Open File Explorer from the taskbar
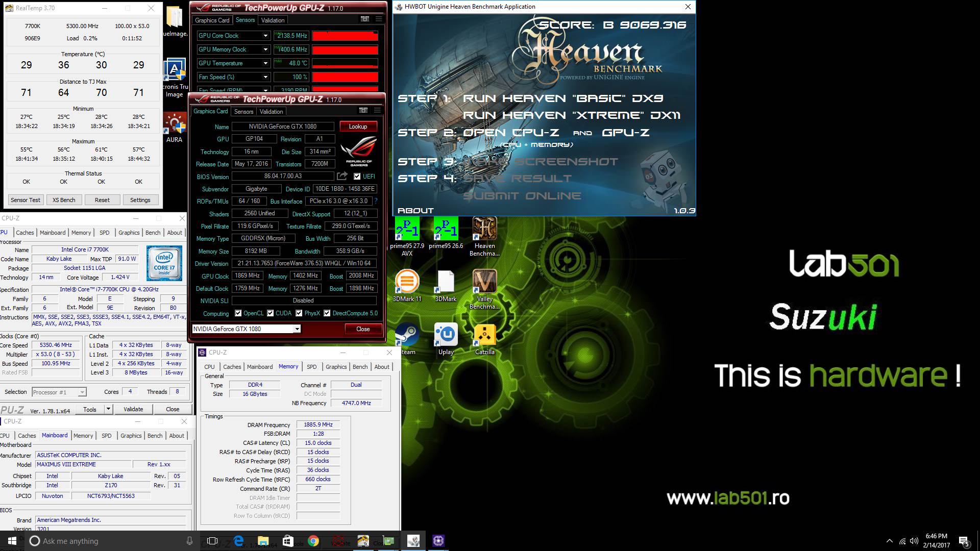Screen dimensions: 980x551 (263, 541)
